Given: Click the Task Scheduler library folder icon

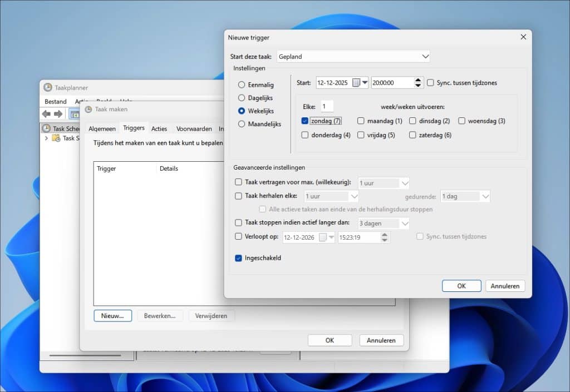Looking at the screenshot, I should (56, 138).
